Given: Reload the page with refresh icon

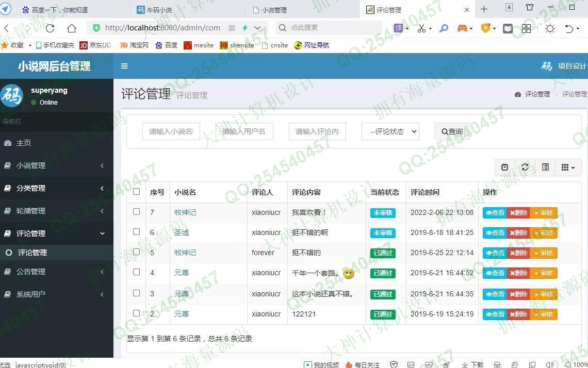Looking at the screenshot, I should tap(50, 28).
